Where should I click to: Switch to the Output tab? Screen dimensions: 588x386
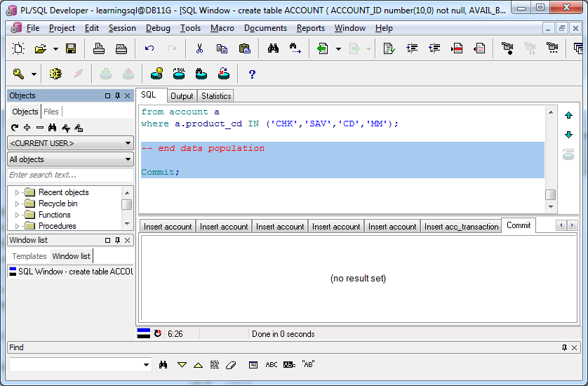coord(182,96)
